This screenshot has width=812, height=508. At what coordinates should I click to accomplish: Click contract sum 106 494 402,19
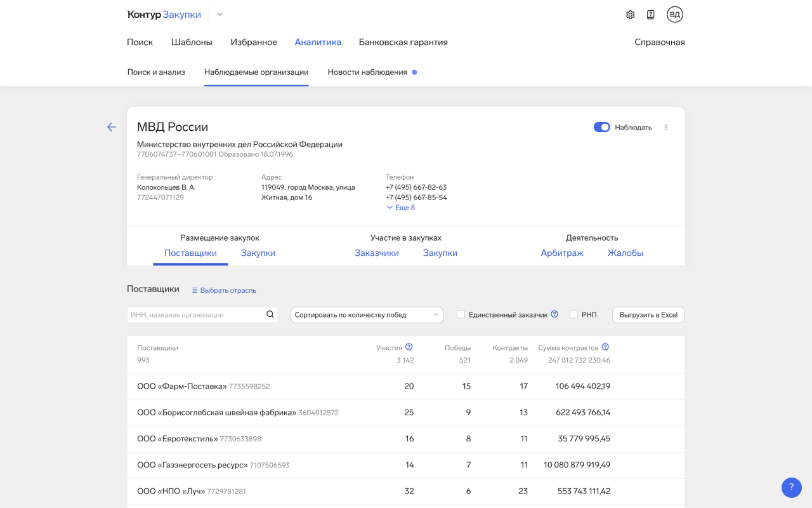point(583,386)
